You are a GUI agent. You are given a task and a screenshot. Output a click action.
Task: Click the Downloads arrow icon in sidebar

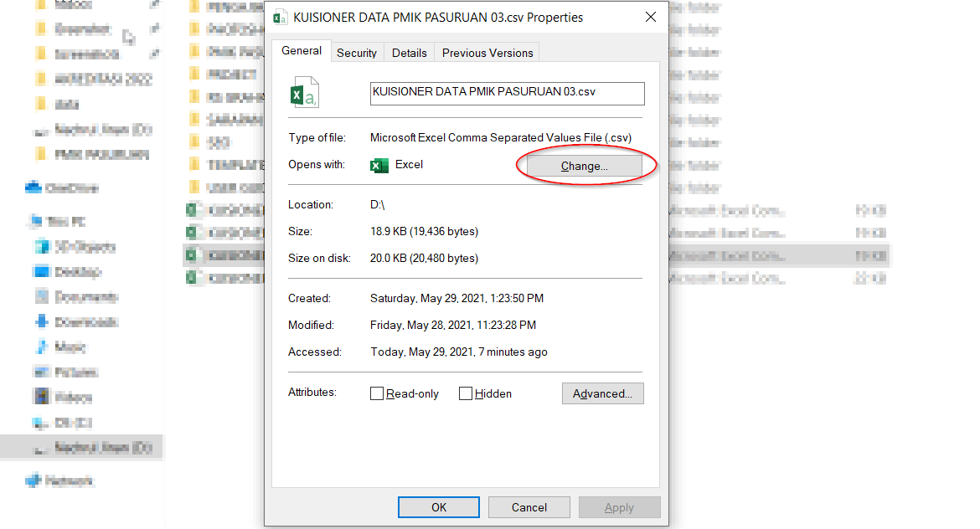point(41,322)
